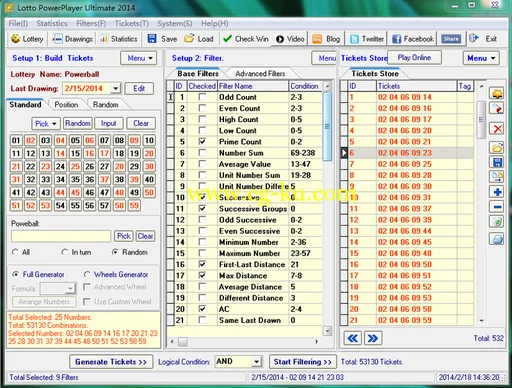Screen dimensions: 512x388
Task: Click the red X delete tickets icon
Action: [x=497, y=128]
